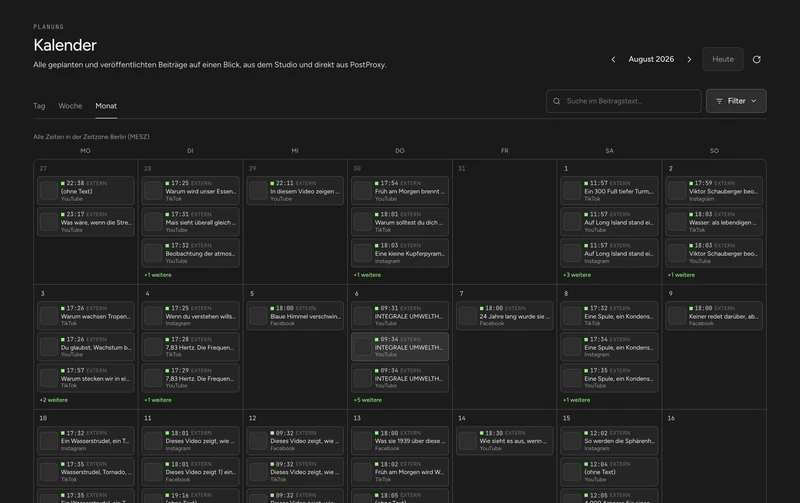Expand +1 weitere on August 8
The image size is (800, 503).
pos(577,400)
